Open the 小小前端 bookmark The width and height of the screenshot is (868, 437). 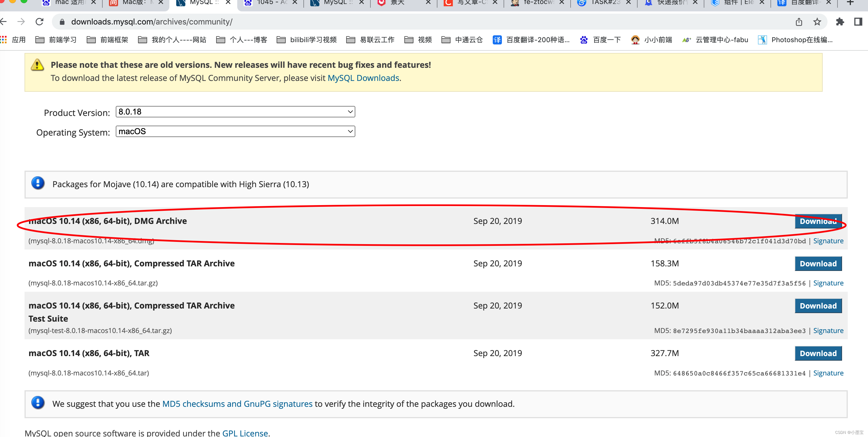coord(651,40)
